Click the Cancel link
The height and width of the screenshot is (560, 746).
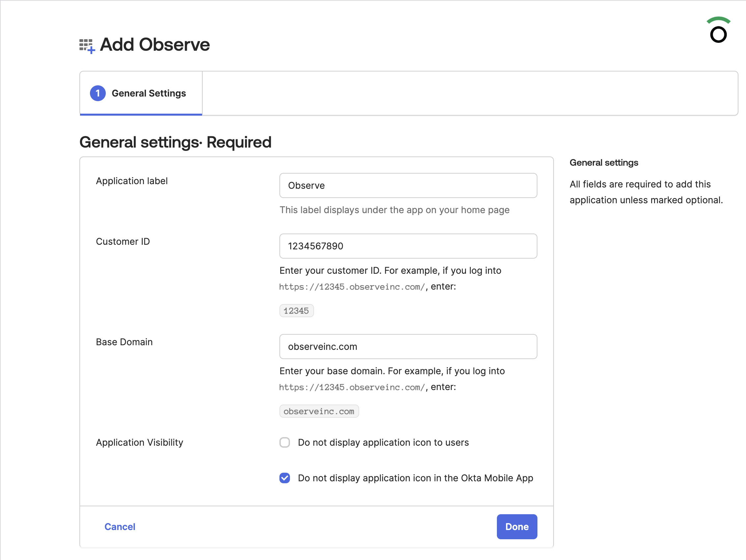[120, 527]
